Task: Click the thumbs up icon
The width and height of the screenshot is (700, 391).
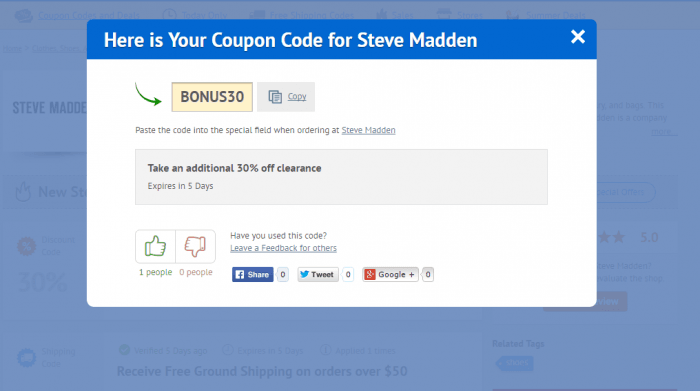Action: point(155,246)
